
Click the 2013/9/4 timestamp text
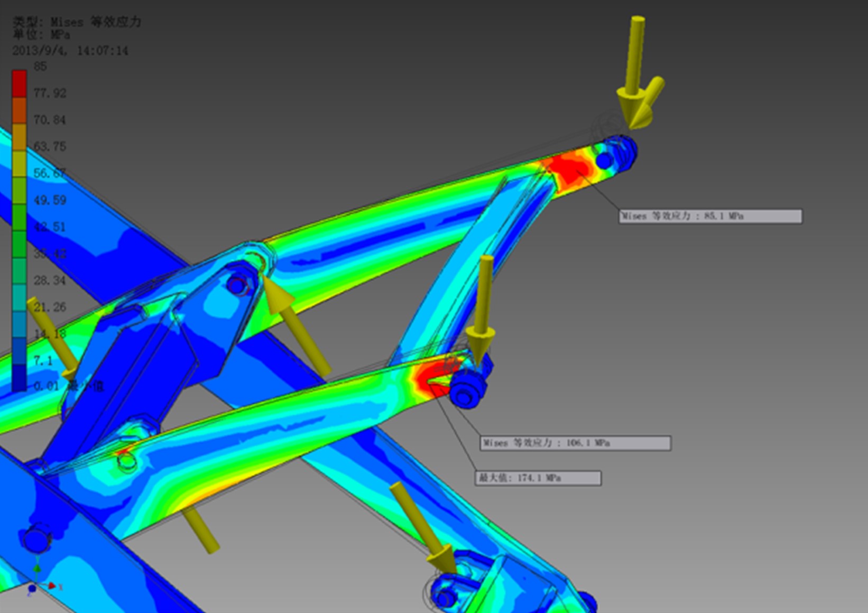point(70,51)
